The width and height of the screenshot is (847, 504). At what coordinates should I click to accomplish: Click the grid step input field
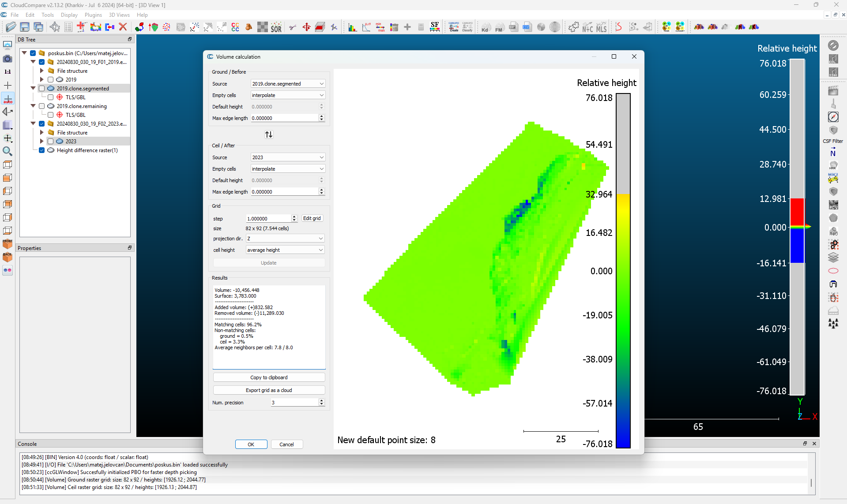click(268, 219)
